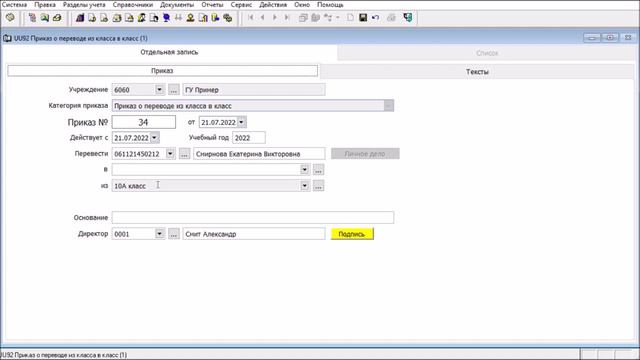Screen dimensions: 640x360
Task: Open the Разделы учета menu
Action: tap(84, 5)
